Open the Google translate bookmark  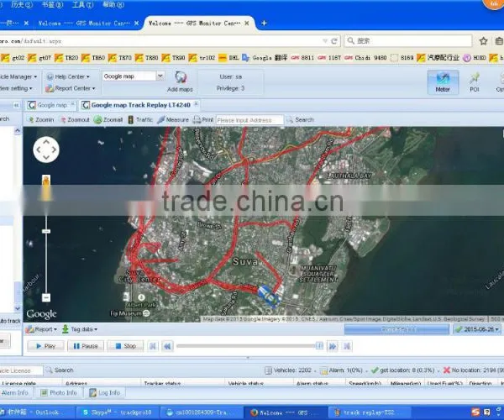click(x=265, y=58)
